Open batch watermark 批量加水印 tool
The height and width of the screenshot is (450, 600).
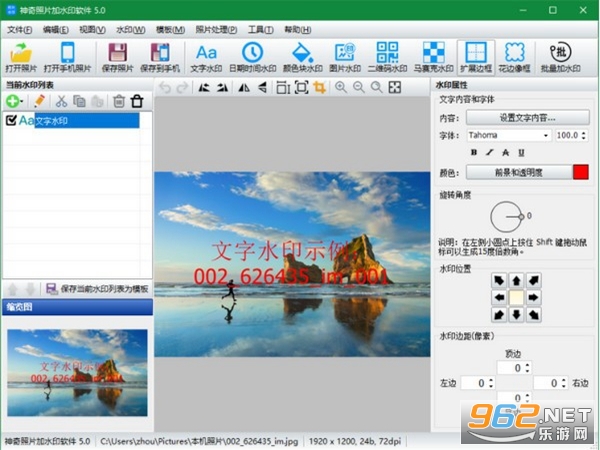tap(560, 57)
